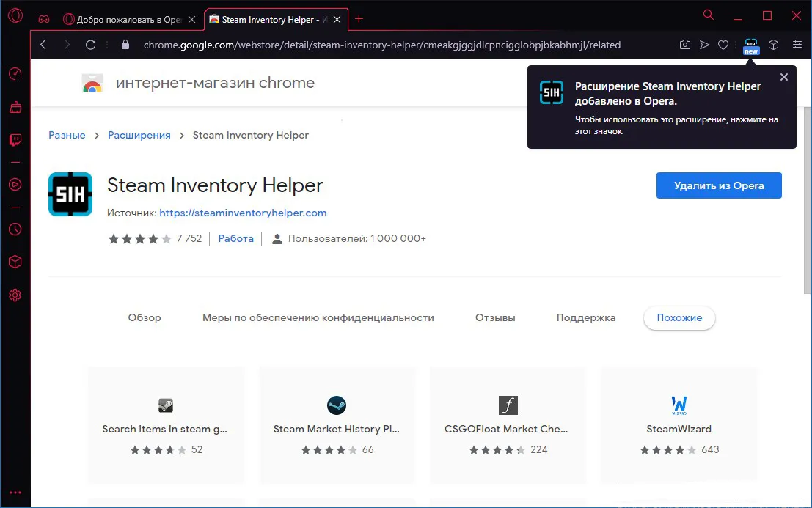Close the extension added notification popup

[x=784, y=77]
